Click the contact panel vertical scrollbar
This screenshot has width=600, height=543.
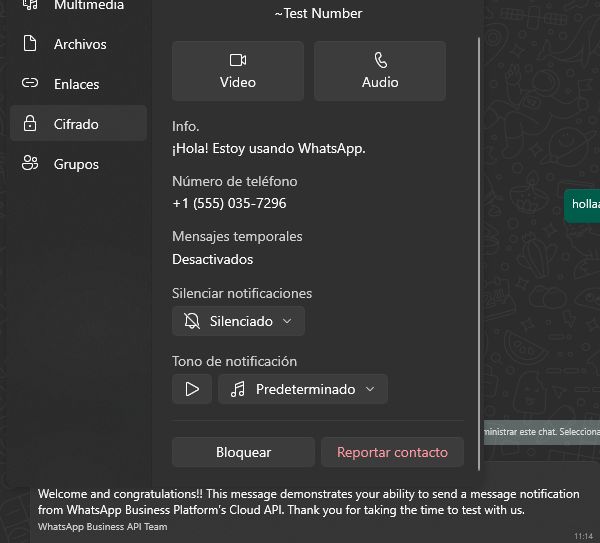tap(479, 253)
